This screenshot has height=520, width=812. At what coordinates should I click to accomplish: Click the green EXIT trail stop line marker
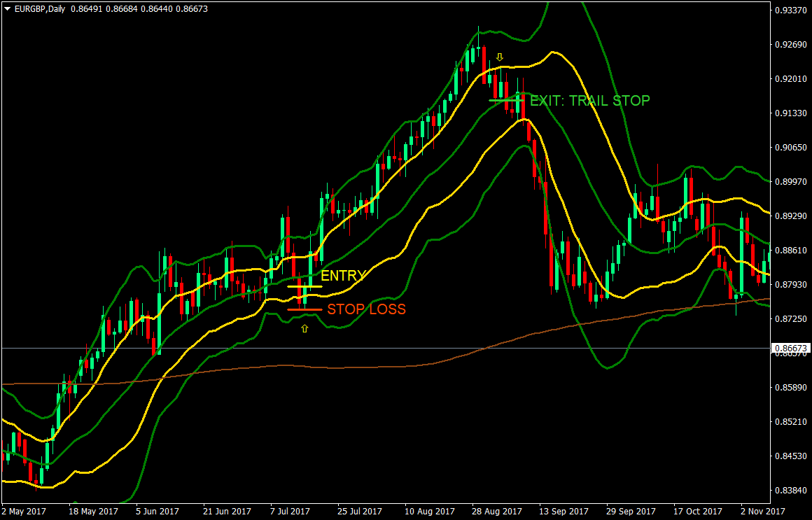pyautogui.click(x=506, y=101)
